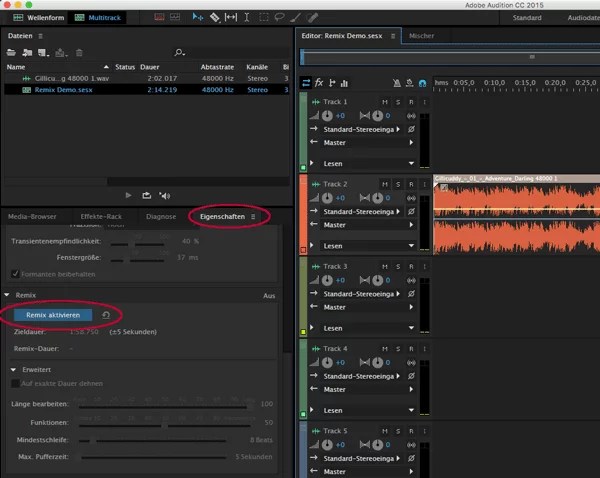Play the selected file preview
The width and height of the screenshot is (600, 478).
[128, 196]
